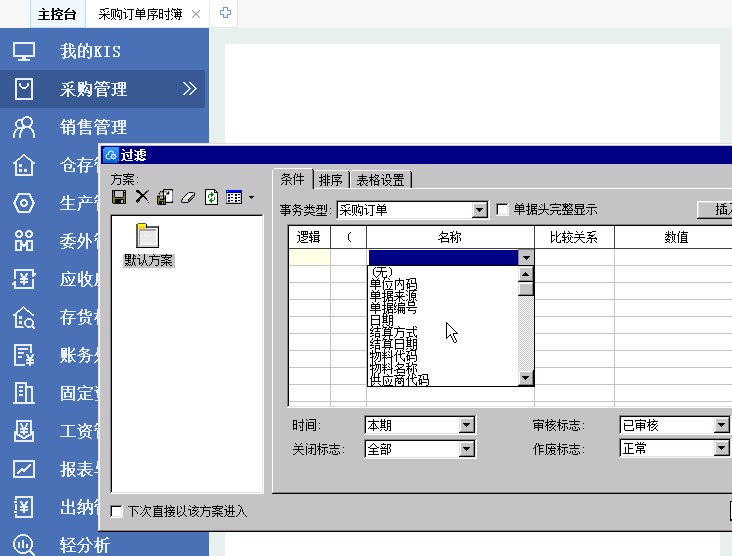Switch to 采购订单序时簿 tab
This screenshot has height=556, width=732.
coord(140,14)
